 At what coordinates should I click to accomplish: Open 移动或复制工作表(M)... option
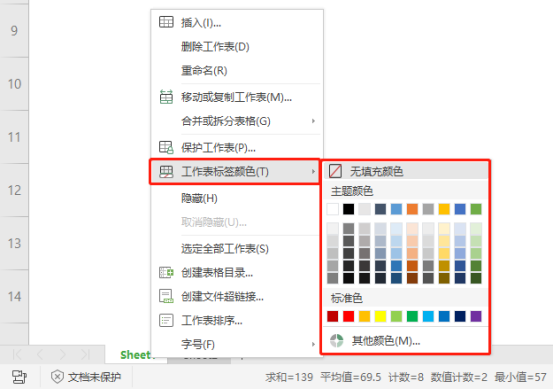[237, 97]
